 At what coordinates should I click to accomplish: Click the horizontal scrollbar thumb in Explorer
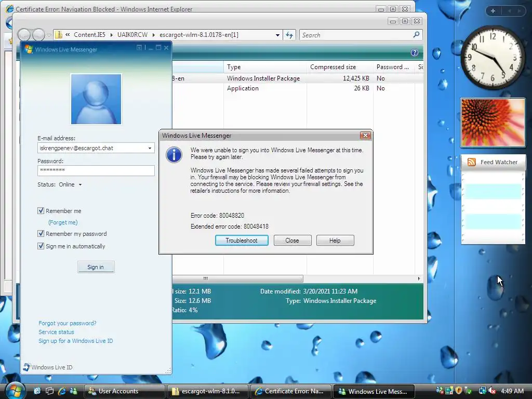[237, 278]
